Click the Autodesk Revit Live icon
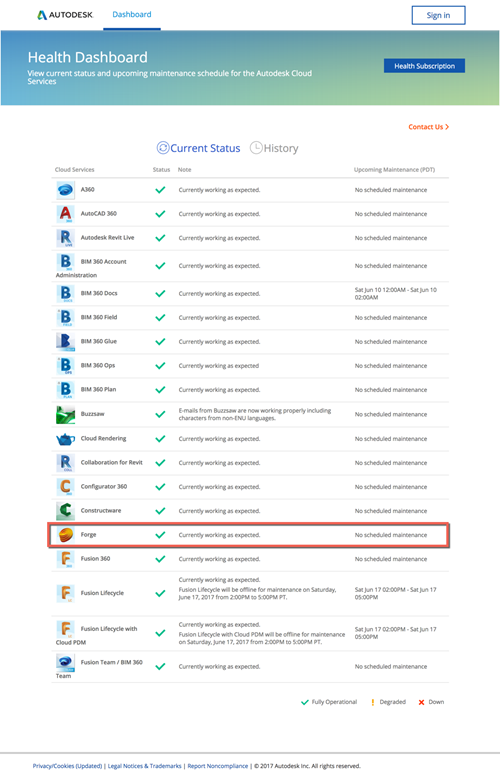 pyautogui.click(x=65, y=238)
